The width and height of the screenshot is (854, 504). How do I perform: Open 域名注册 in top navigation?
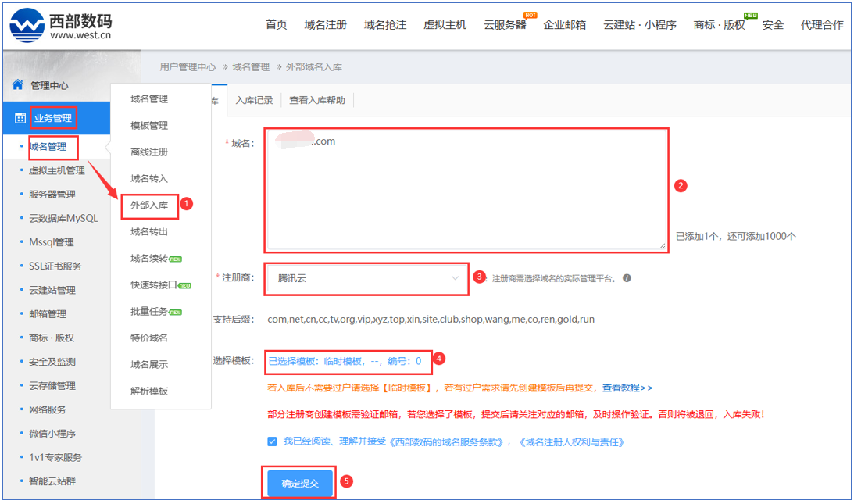pos(325,24)
